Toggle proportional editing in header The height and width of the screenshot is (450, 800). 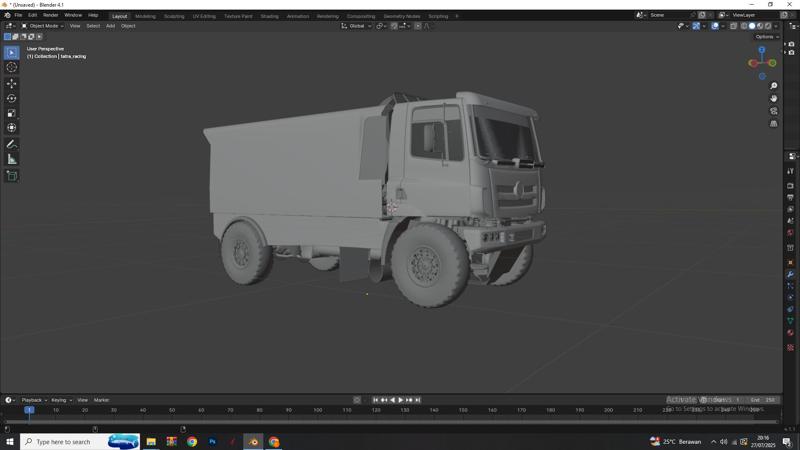click(418, 26)
